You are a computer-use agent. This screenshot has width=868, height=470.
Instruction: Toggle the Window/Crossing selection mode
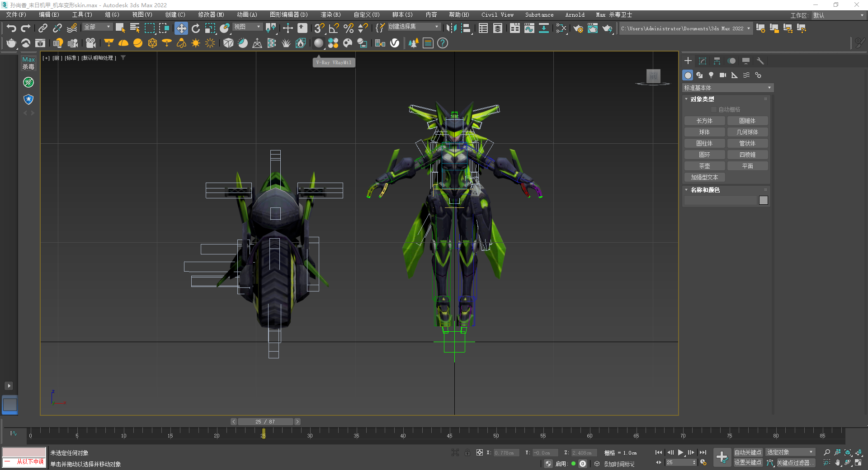pos(164,28)
